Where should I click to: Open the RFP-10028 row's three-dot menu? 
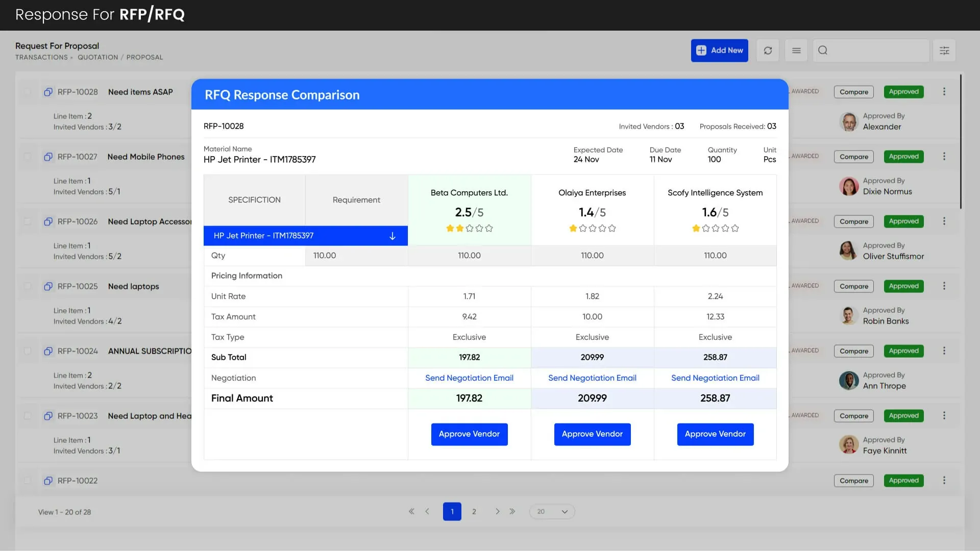[944, 92]
